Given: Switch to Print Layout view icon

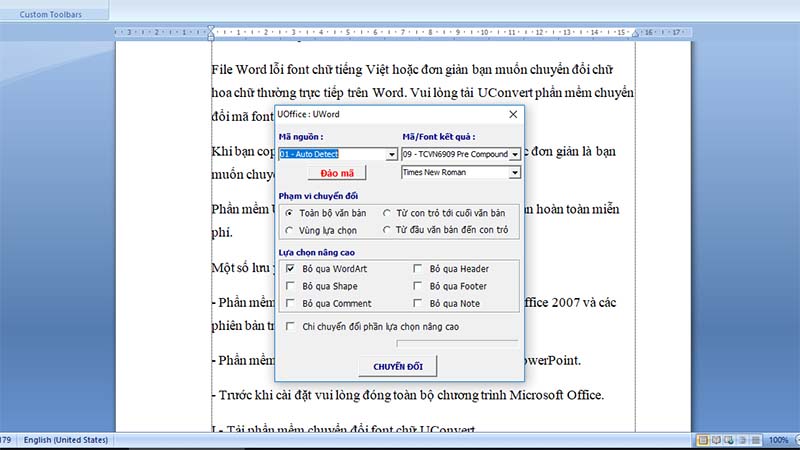Looking at the screenshot, I should tap(703, 440).
